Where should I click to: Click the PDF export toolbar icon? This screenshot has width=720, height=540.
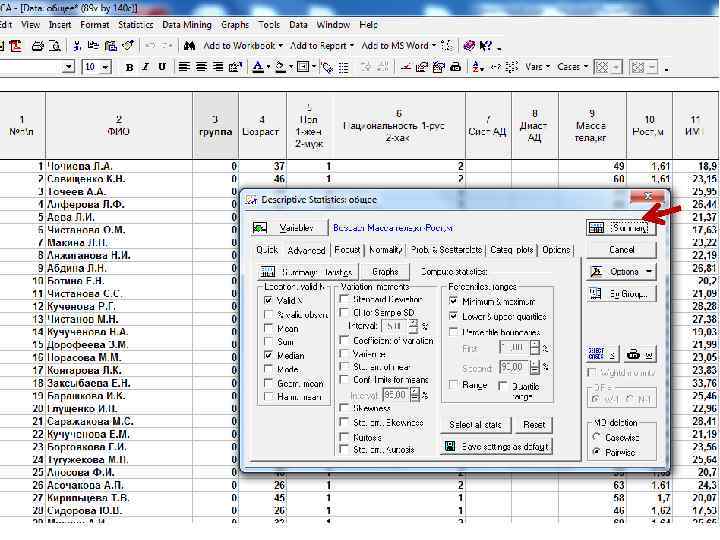(x=16, y=46)
